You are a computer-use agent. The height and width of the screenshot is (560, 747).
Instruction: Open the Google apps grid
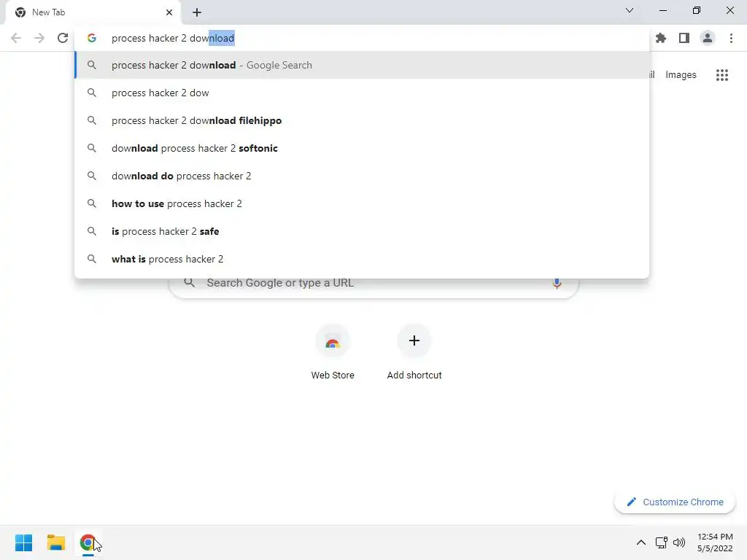(722, 75)
